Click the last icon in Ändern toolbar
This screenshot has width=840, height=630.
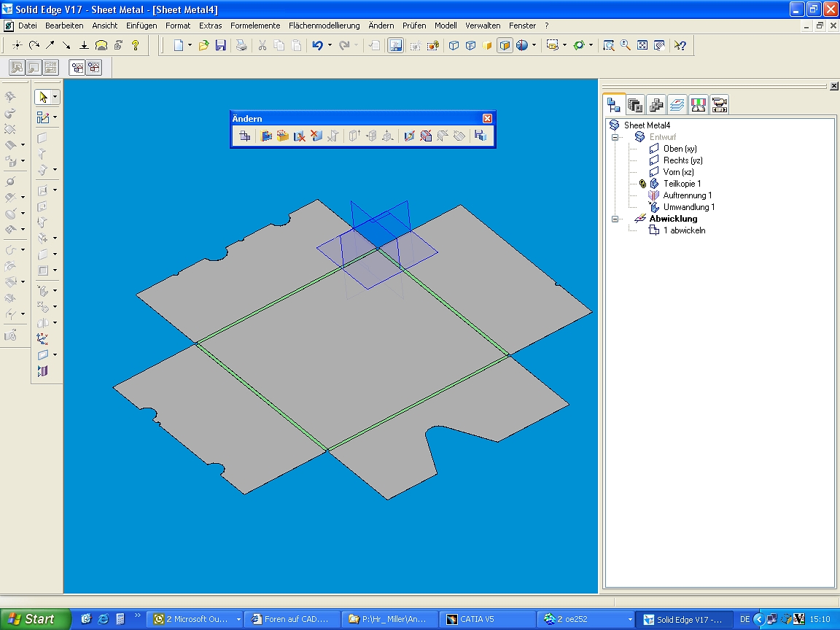[481, 136]
